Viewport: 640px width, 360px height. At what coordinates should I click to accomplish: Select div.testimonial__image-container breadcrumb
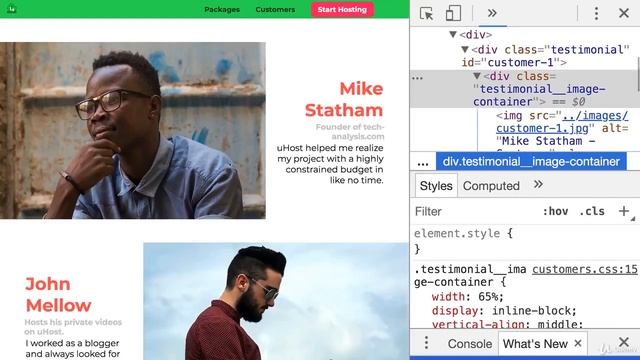click(531, 162)
